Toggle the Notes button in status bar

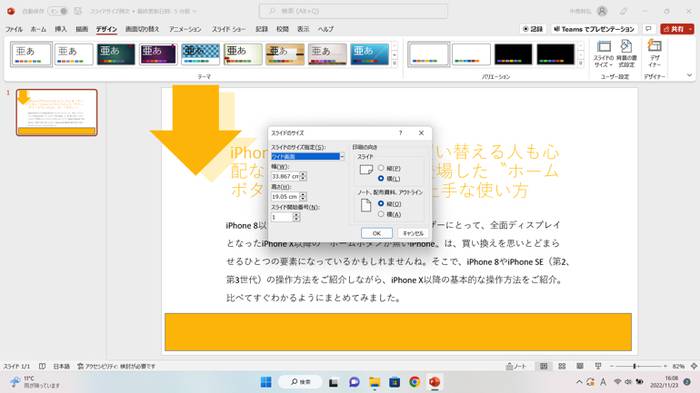(x=516, y=366)
